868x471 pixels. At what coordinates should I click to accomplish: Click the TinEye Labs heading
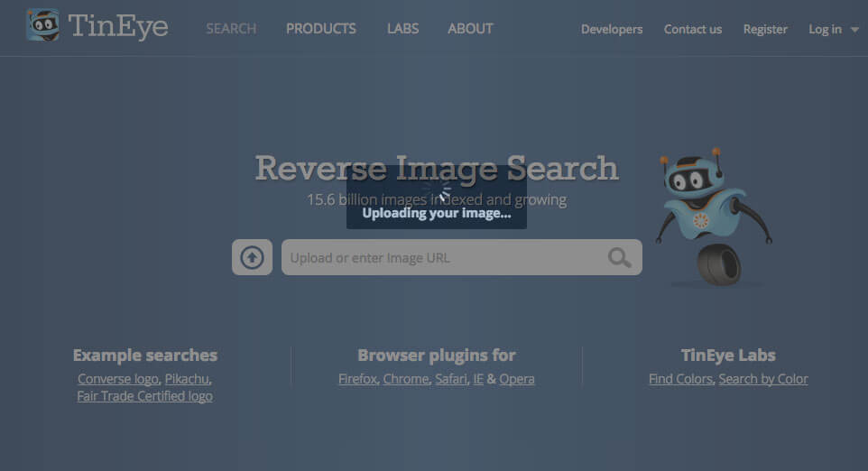coord(728,356)
